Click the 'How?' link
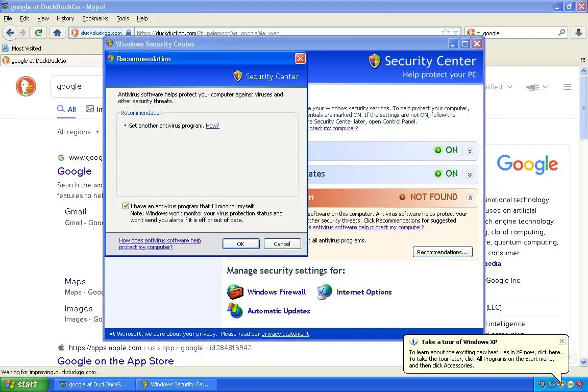Screen dimensions: 588x392 (212, 126)
